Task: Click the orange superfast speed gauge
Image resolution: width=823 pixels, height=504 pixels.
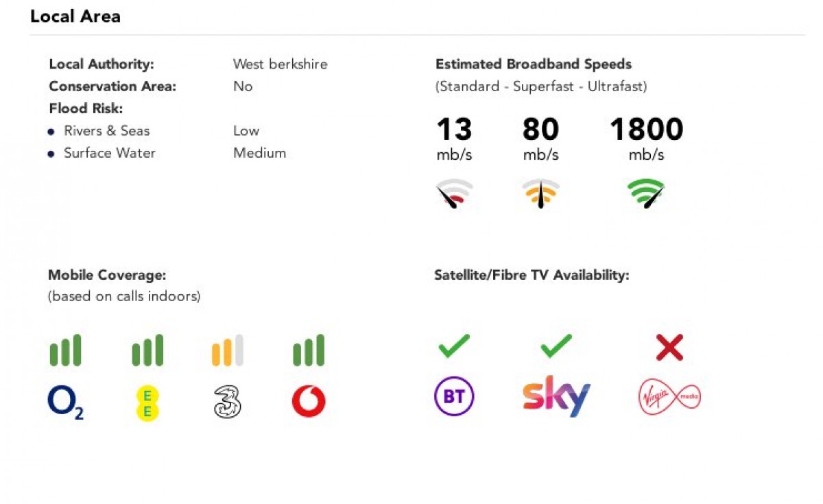Action: (x=540, y=193)
